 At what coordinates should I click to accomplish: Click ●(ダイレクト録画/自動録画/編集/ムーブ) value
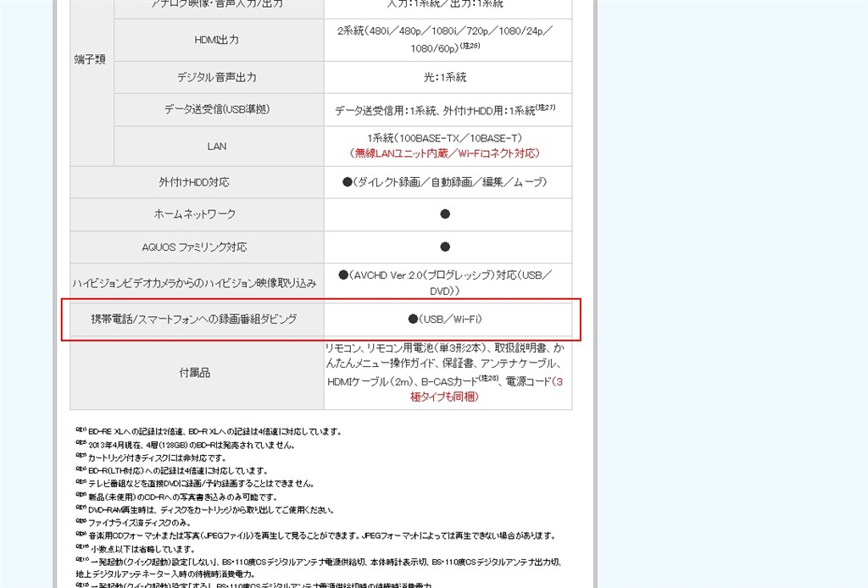point(444,182)
